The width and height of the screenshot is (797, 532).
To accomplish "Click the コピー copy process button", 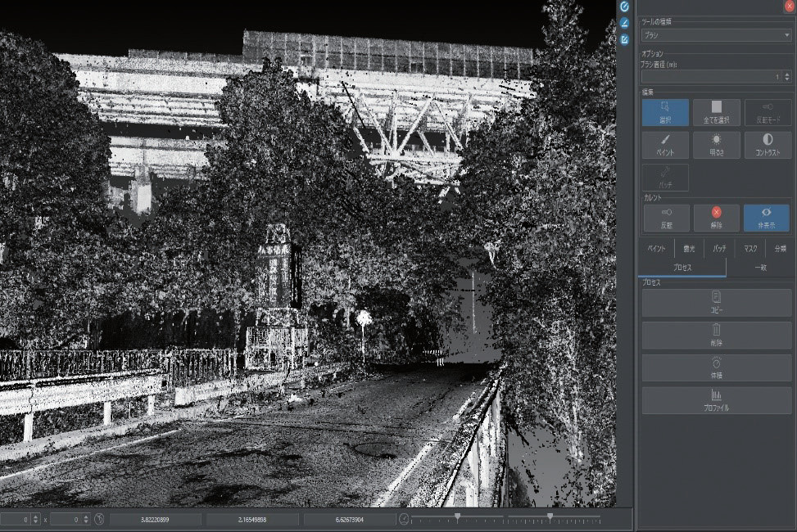I will 716,303.
